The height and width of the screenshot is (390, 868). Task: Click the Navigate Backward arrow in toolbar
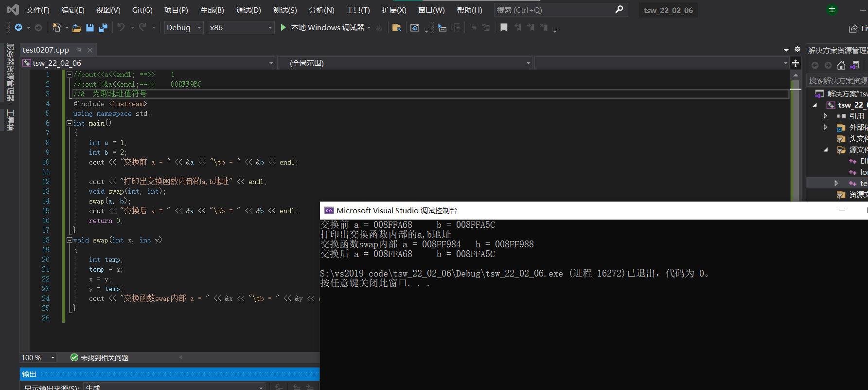point(18,28)
